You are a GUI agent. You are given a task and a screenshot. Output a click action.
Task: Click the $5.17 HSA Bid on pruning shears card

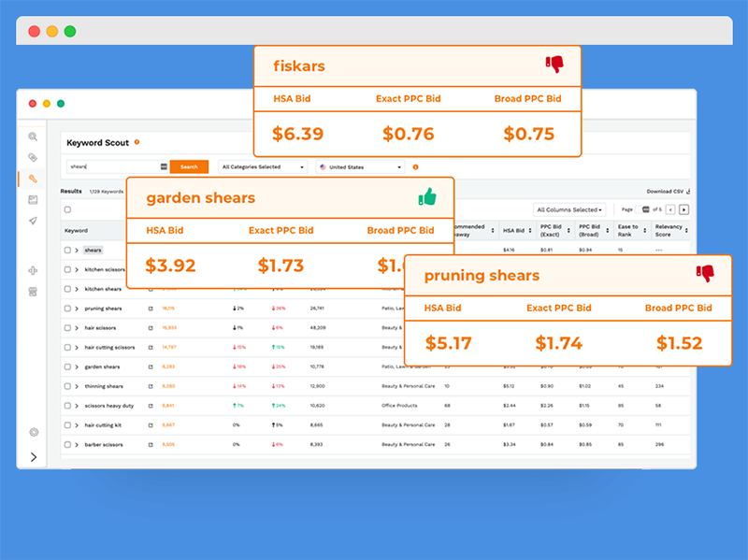coord(449,343)
